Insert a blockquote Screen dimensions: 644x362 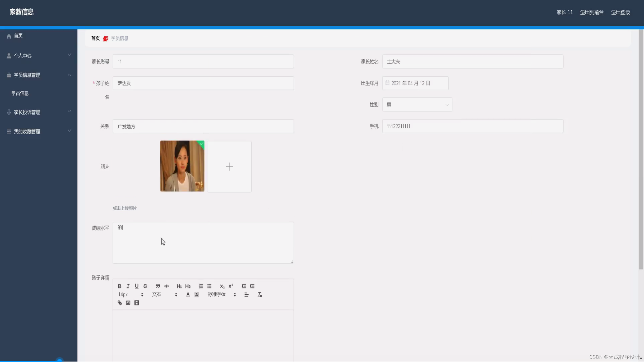point(157,286)
